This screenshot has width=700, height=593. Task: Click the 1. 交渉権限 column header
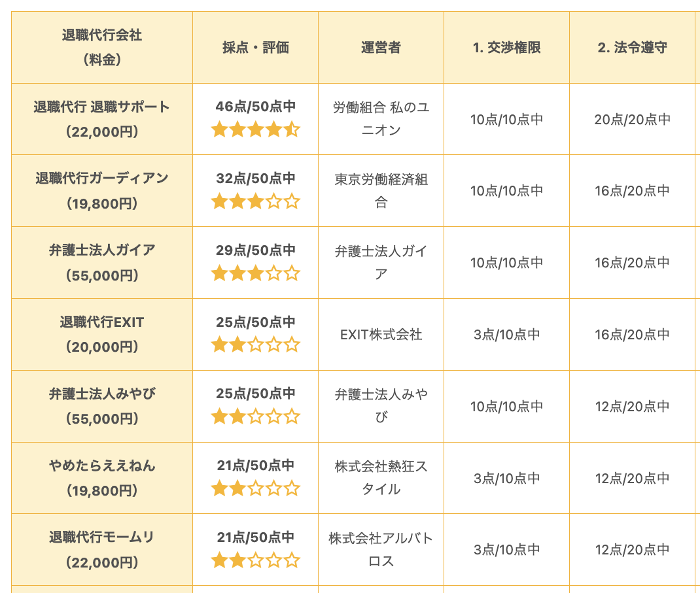[x=506, y=48]
